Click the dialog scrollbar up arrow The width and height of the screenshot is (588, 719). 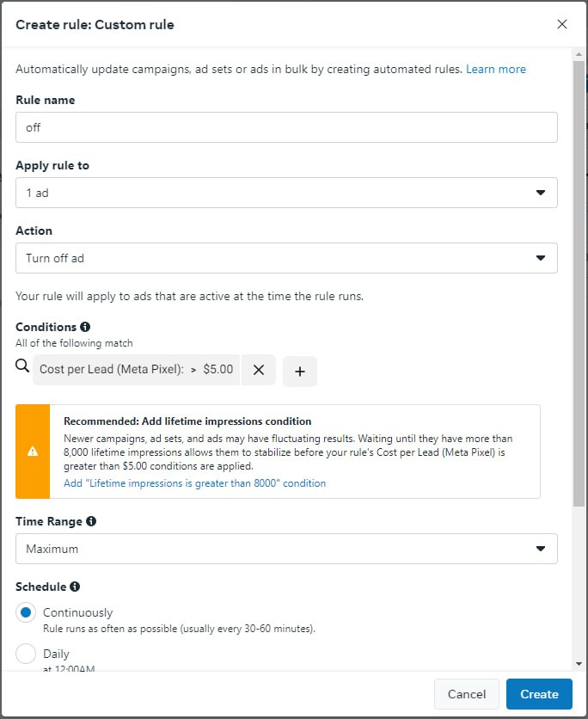coord(579,54)
